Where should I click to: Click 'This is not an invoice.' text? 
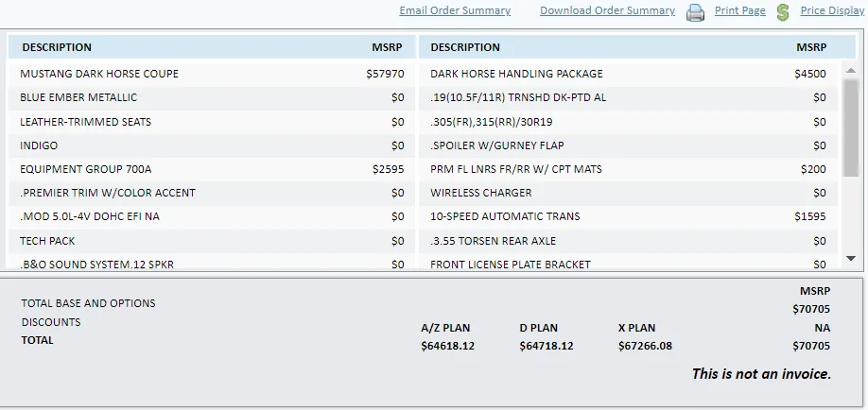pyautogui.click(x=762, y=374)
